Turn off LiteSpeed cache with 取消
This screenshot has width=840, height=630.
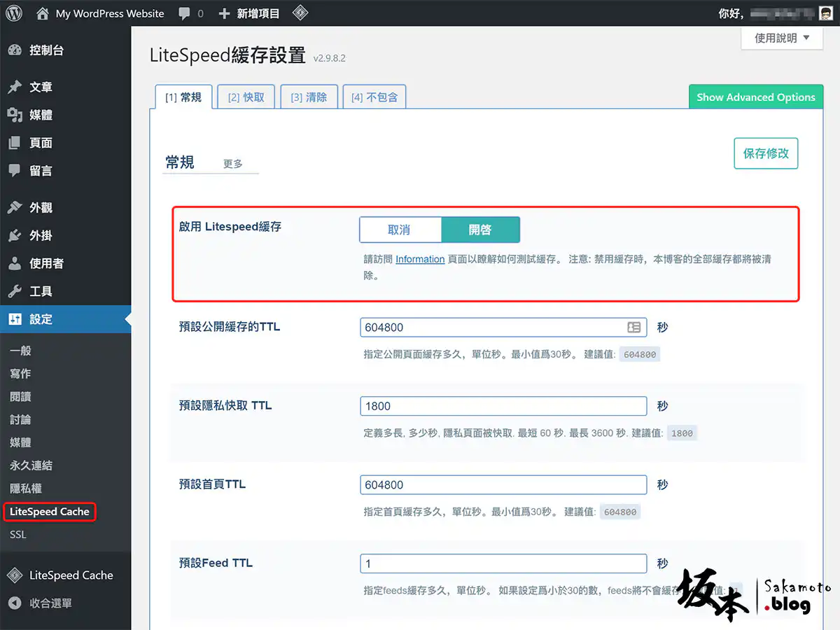tap(400, 230)
